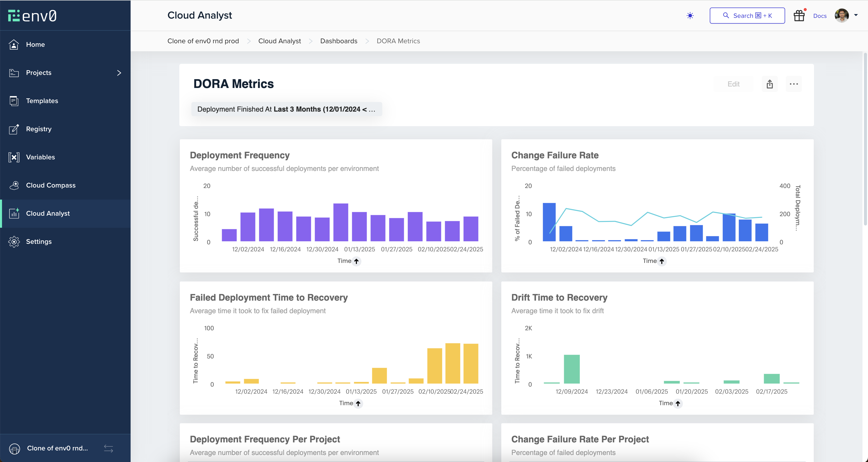868x462 pixels.
Task: Click the tallest purple Deployment Frequency bar
Action: coord(340,222)
